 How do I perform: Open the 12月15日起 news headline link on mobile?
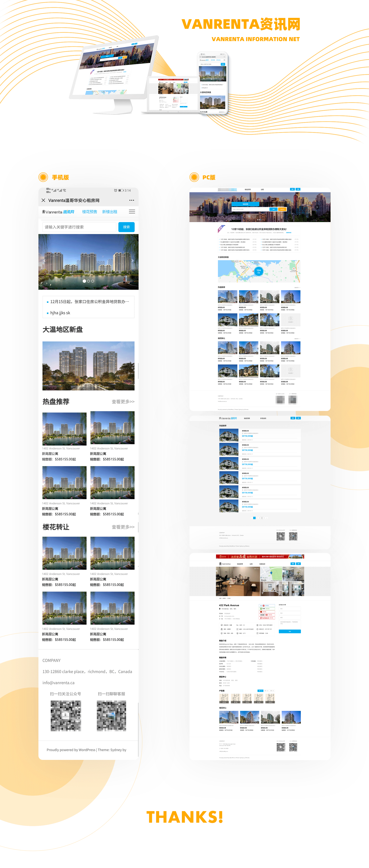pyautogui.click(x=89, y=301)
